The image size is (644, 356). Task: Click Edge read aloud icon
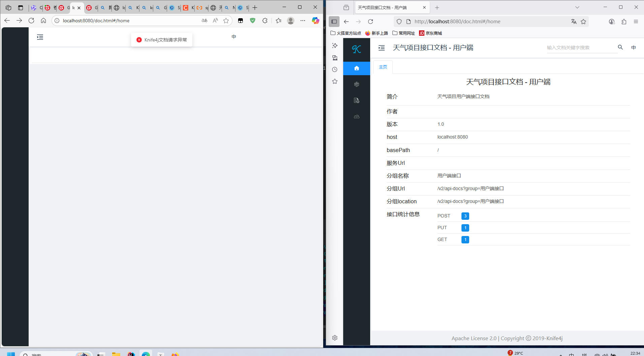tap(215, 21)
